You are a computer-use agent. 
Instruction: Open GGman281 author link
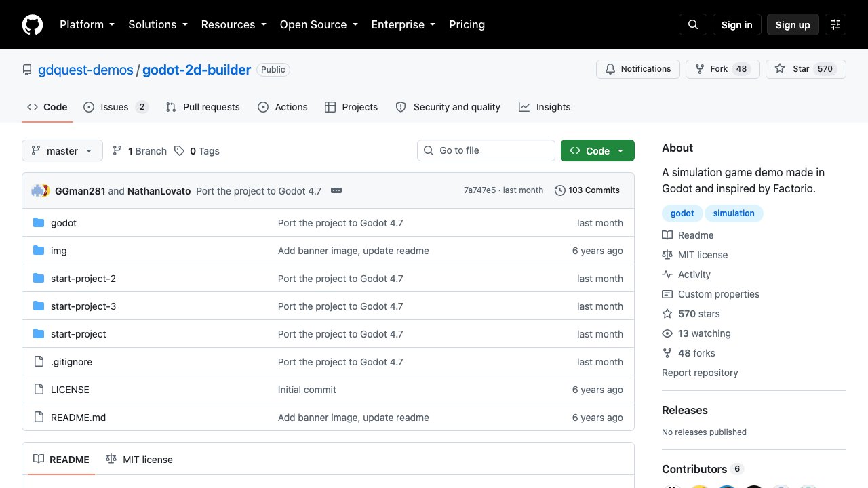[x=80, y=190]
